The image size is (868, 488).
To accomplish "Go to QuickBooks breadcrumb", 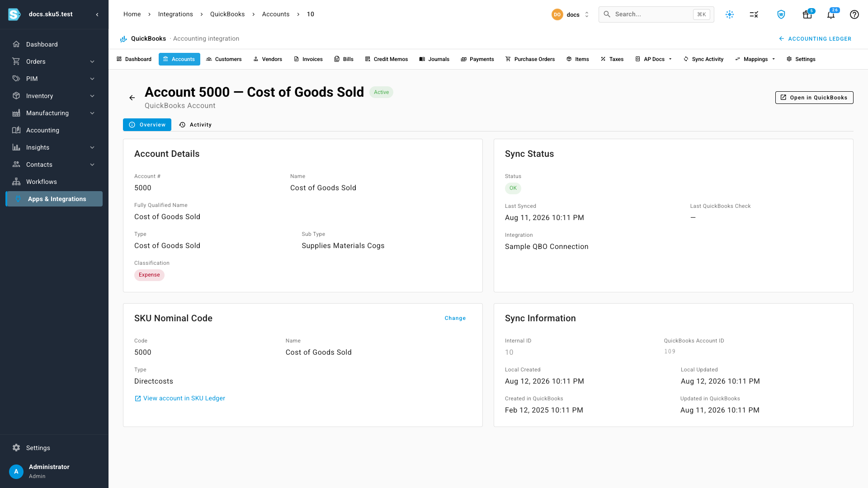I will [x=227, y=14].
